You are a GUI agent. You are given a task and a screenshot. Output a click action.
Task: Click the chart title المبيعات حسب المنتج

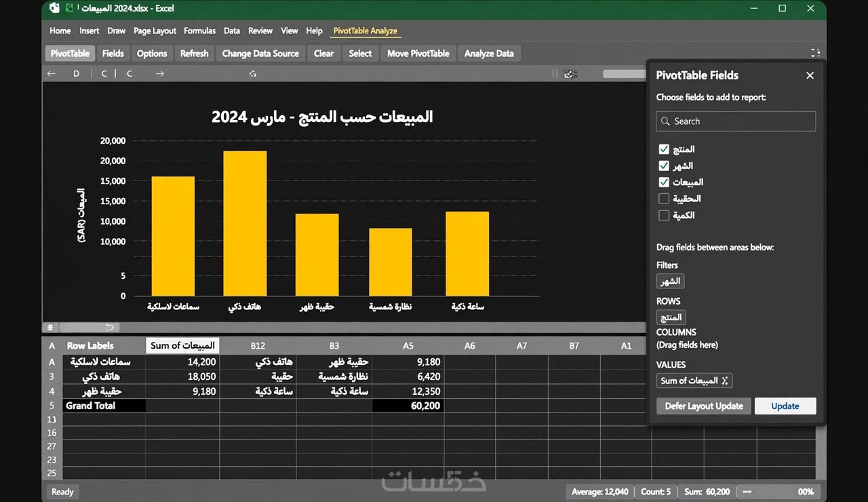[322, 117]
